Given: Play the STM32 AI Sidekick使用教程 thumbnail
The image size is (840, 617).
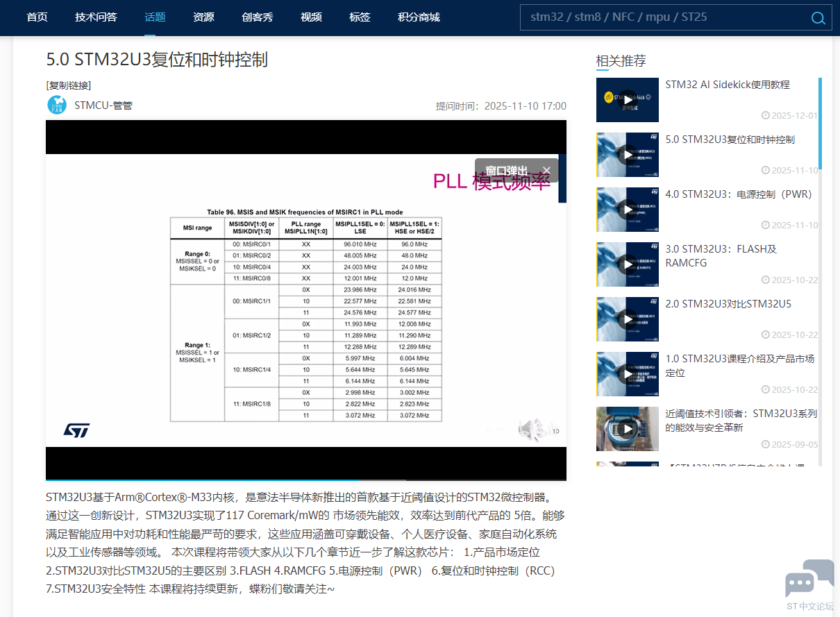Looking at the screenshot, I should point(628,100).
